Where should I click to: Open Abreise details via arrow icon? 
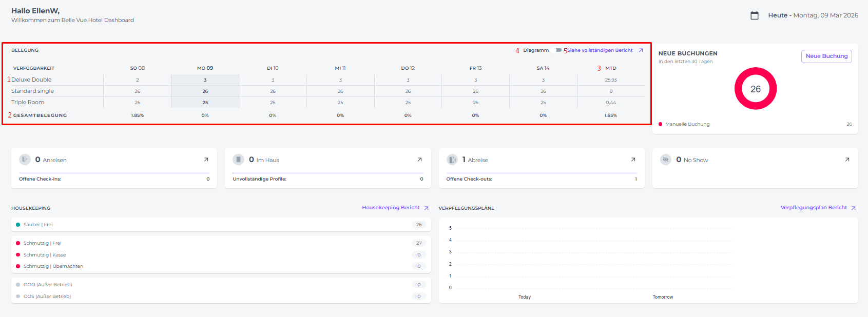[x=633, y=160]
